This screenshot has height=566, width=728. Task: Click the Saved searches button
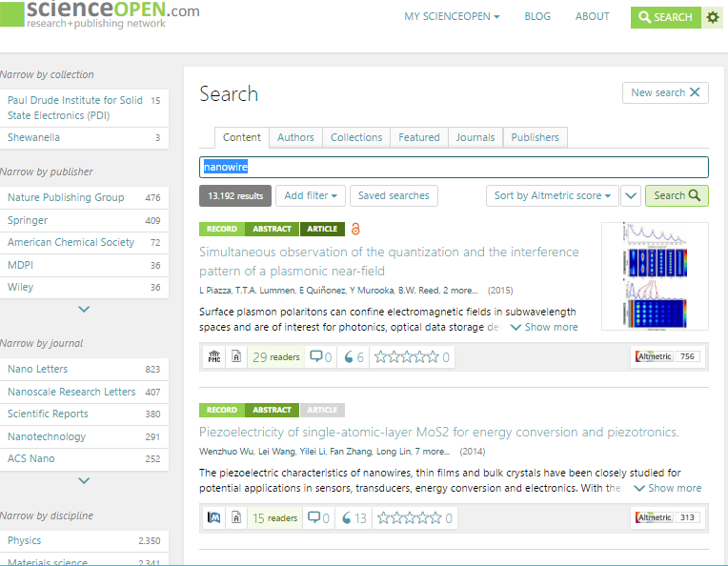394,195
